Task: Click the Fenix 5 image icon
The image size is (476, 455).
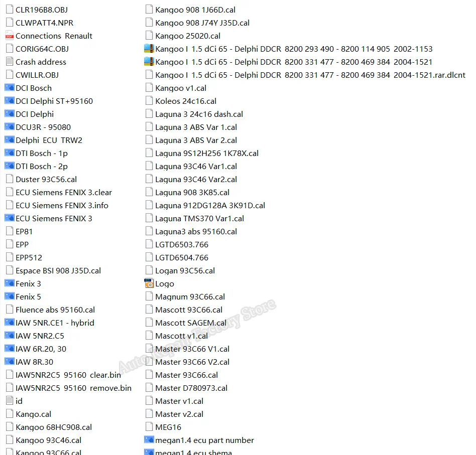Action: (10, 296)
